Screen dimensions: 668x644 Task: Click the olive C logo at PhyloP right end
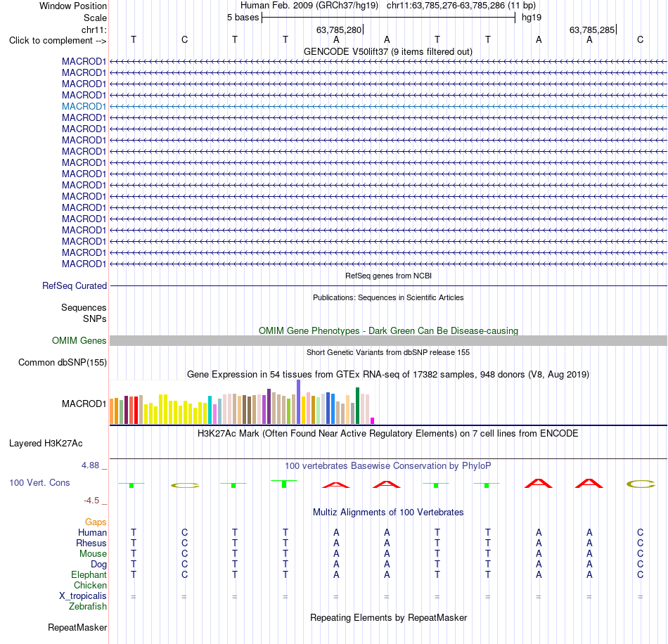[641, 484]
